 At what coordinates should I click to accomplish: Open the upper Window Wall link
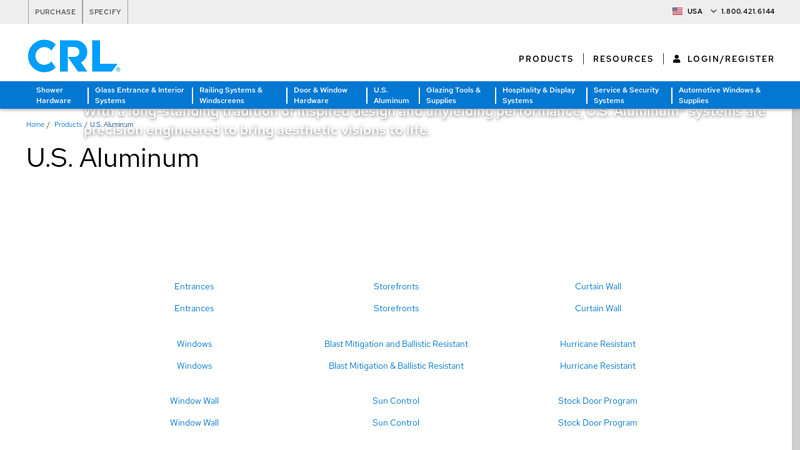click(x=194, y=401)
